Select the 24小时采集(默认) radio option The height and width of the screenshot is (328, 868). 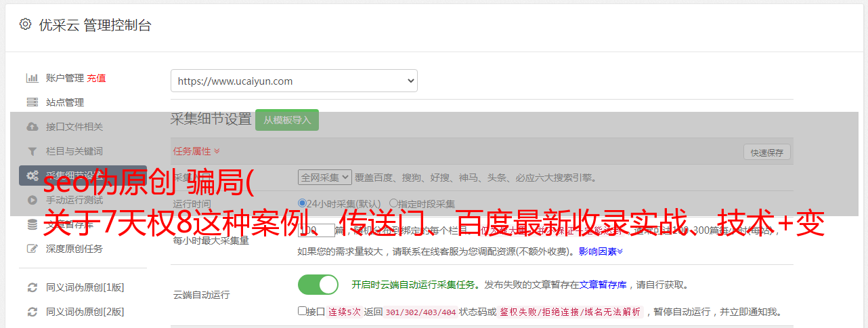(x=302, y=203)
